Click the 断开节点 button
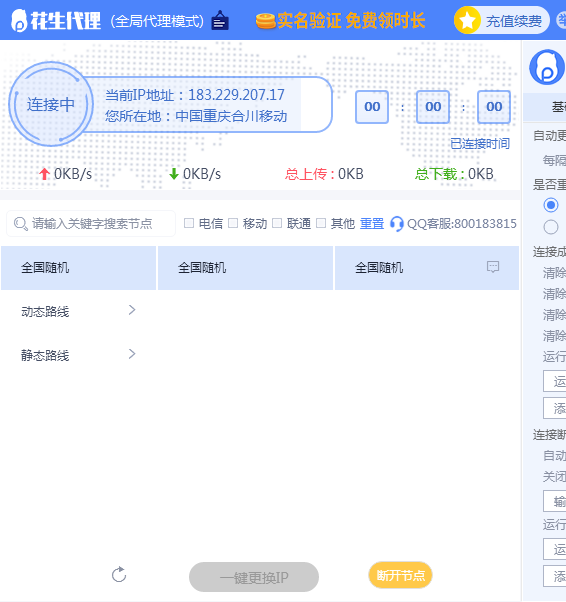The image size is (566, 602). [401, 575]
